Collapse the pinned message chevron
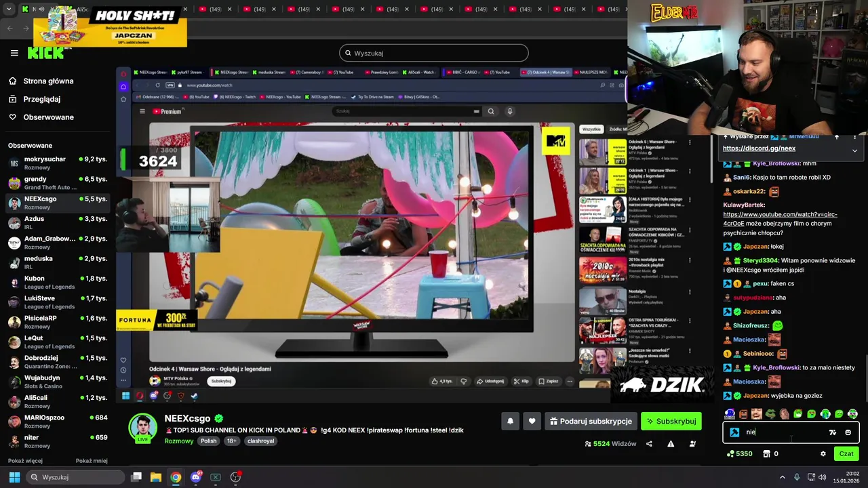The image size is (868, 488). (x=854, y=150)
